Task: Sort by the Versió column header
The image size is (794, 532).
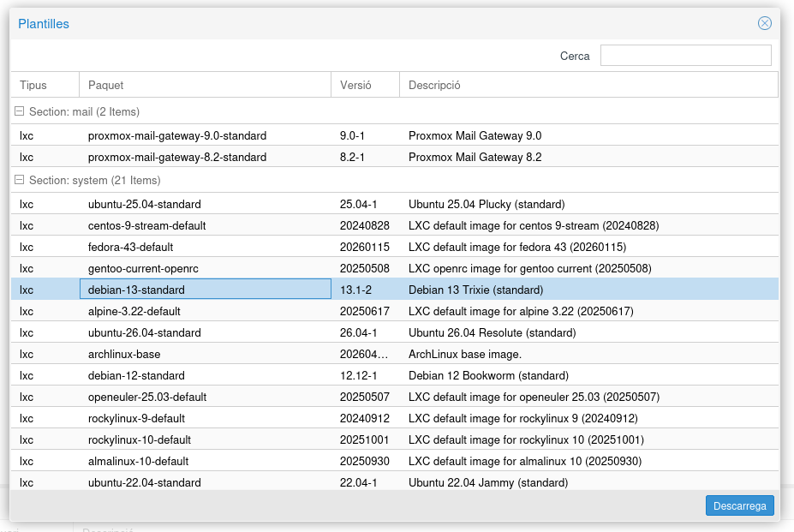Action: click(365, 85)
